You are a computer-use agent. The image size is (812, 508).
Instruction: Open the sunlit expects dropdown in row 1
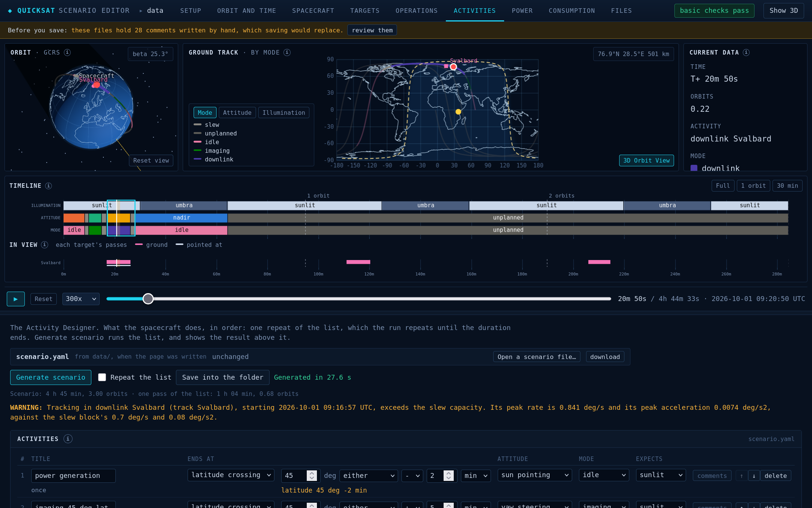tap(661, 475)
